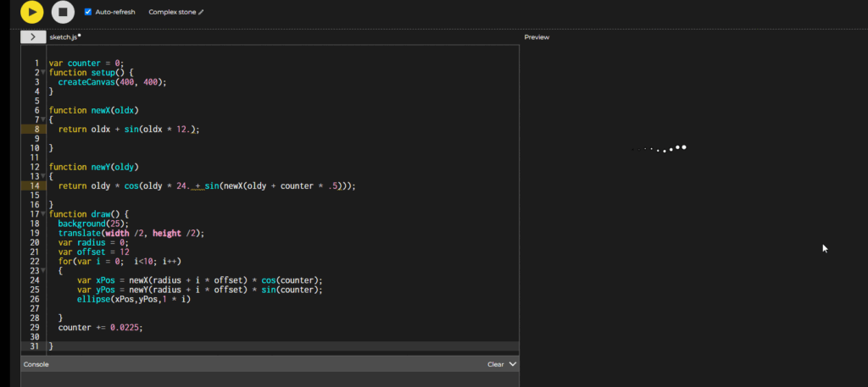Uncheck the Auto-refresh checkbox
Image resolution: width=868 pixels, height=387 pixels.
click(88, 12)
